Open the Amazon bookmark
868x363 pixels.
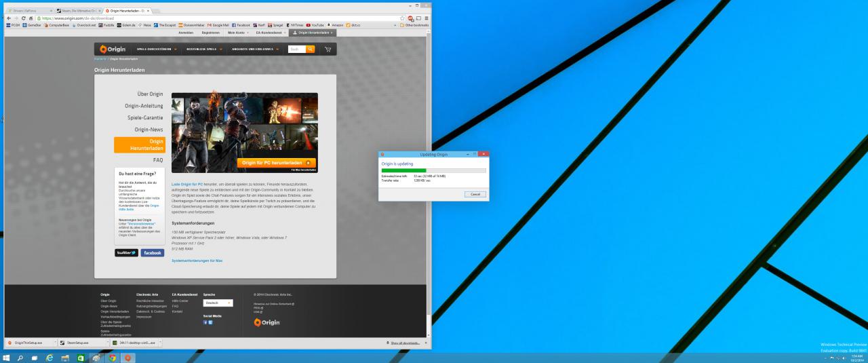[x=335, y=25]
